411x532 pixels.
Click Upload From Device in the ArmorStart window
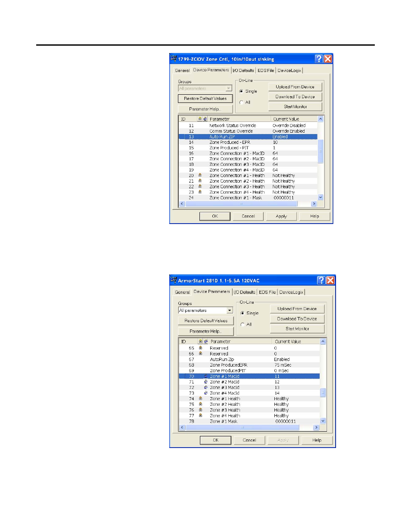pyautogui.click(x=297, y=309)
